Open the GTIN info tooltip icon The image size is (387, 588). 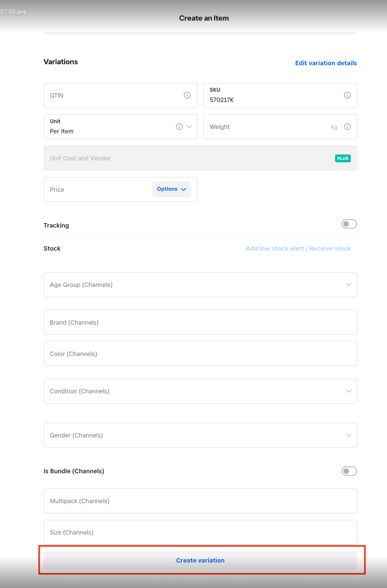click(187, 95)
